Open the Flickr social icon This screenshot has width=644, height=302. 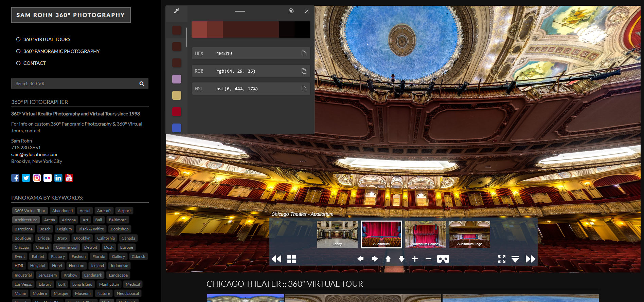(48, 178)
